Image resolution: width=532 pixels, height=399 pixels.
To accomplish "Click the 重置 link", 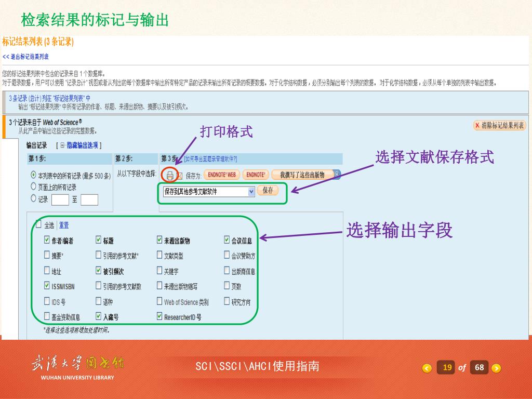I will pyautogui.click(x=64, y=225).
